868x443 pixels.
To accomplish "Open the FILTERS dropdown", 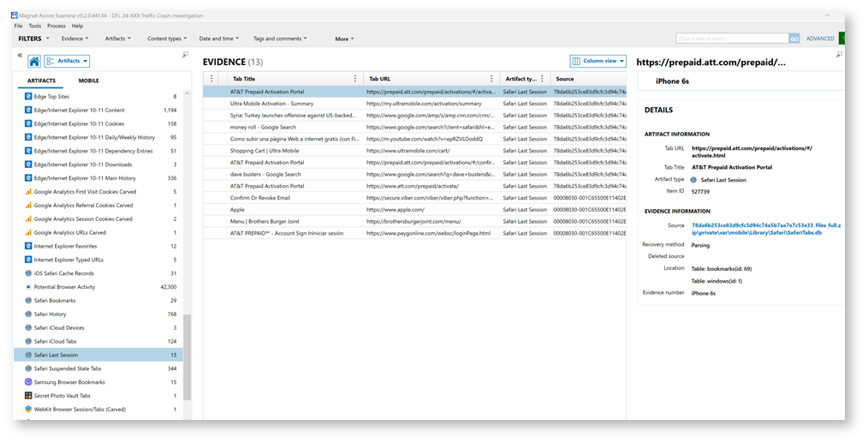I will [33, 39].
